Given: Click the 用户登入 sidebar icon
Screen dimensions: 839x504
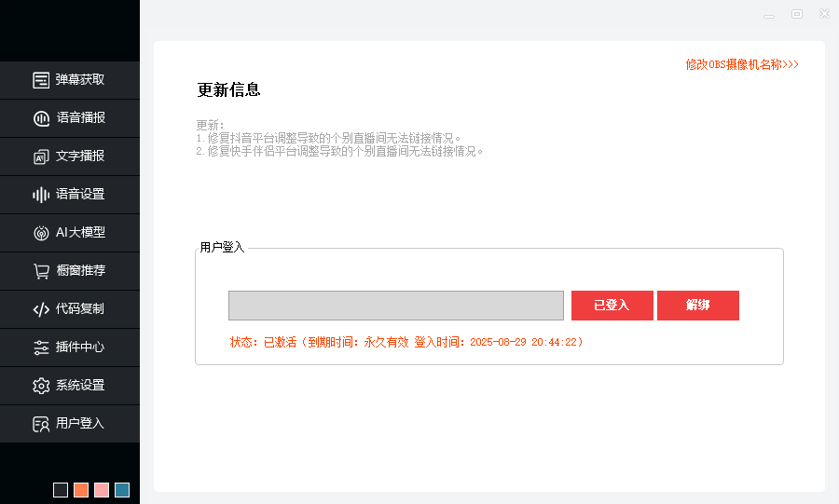Looking at the screenshot, I should (x=41, y=424).
